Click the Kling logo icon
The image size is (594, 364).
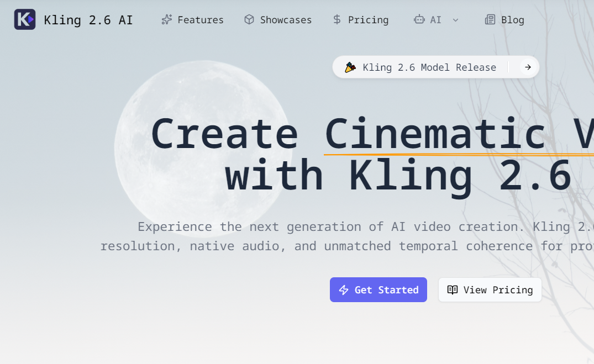24,19
